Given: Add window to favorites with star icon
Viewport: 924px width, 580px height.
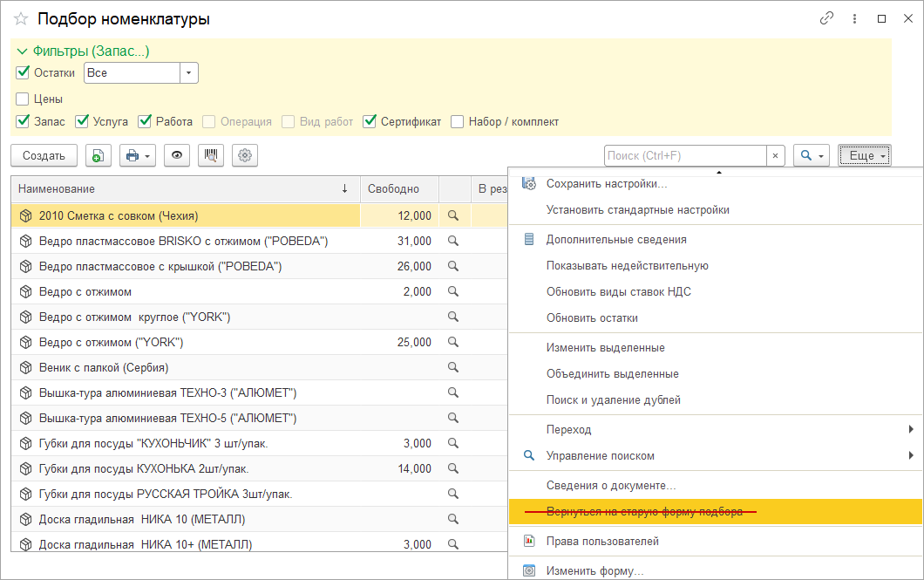Looking at the screenshot, I should pos(21,18).
